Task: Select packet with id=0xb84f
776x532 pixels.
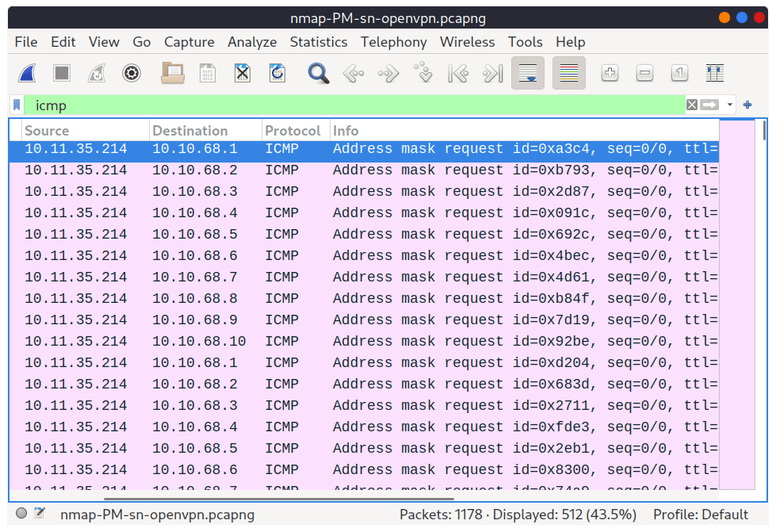Action: tap(364, 298)
